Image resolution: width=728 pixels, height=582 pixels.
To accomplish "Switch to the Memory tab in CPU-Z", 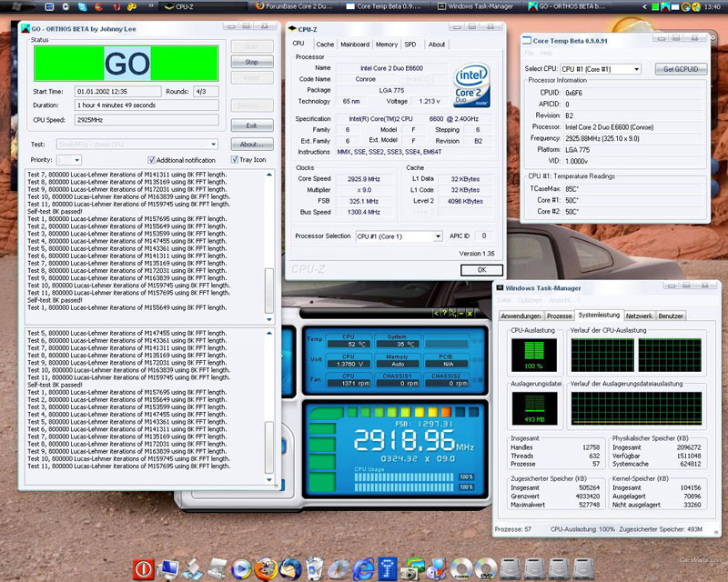I will click(x=387, y=45).
